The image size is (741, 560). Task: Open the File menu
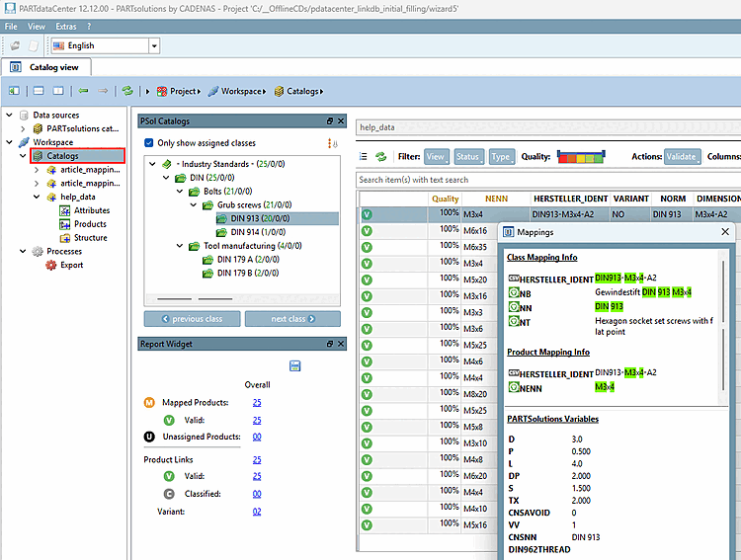11,27
